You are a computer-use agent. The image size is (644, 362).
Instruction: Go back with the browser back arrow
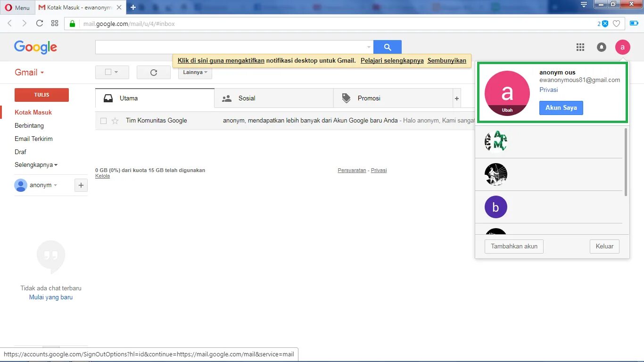pyautogui.click(x=9, y=23)
